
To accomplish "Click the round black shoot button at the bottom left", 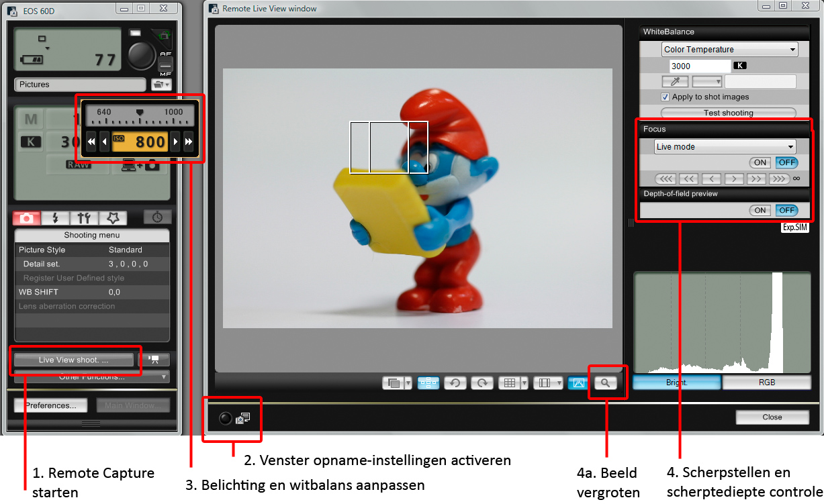I will point(226,418).
